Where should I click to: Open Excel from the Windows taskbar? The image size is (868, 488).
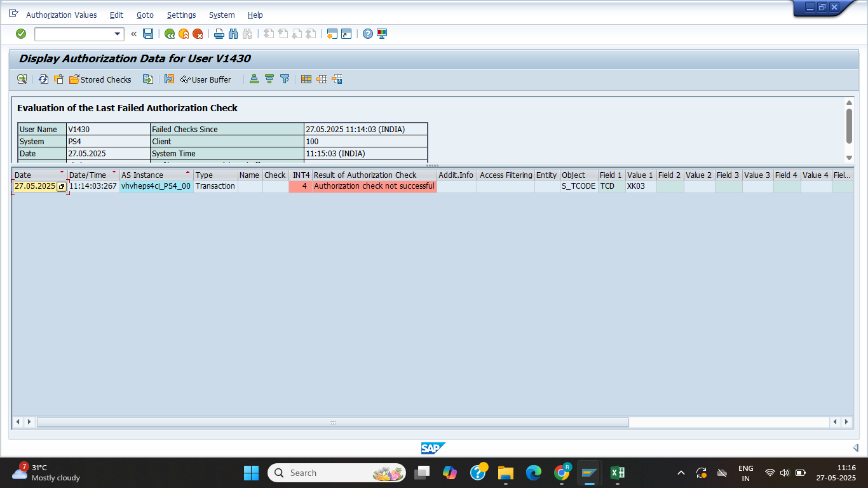tap(616, 473)
